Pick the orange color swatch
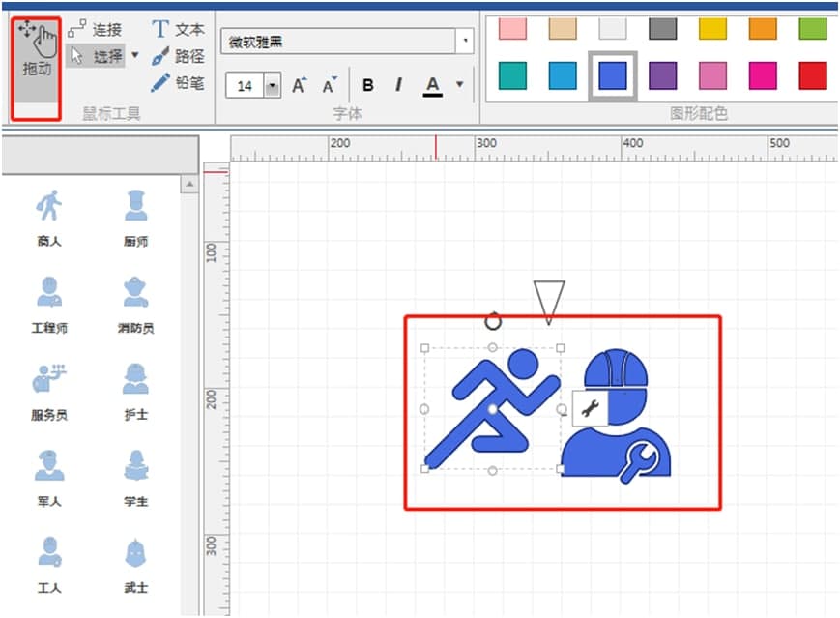Screen dimensions: 840x618 763,28
